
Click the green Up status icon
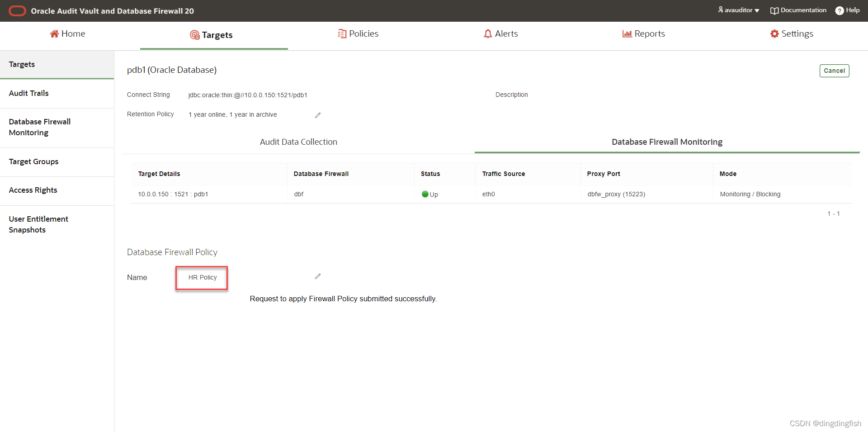[425, 194]
